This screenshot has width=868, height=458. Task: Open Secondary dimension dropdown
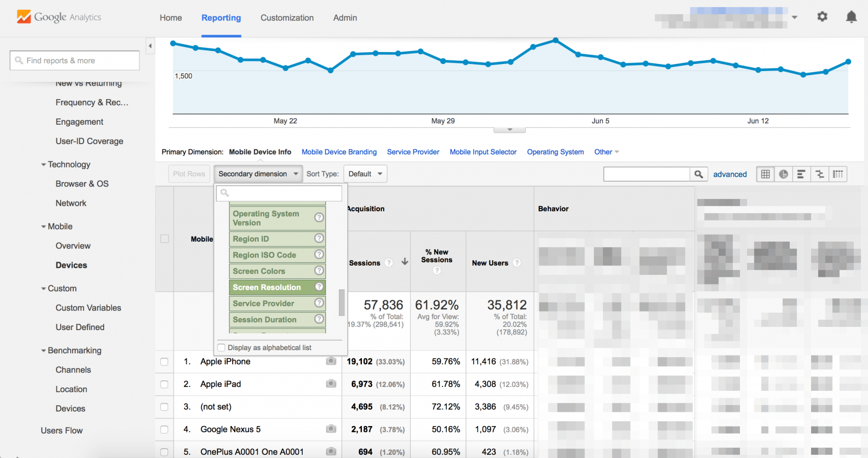pos(258,174)
